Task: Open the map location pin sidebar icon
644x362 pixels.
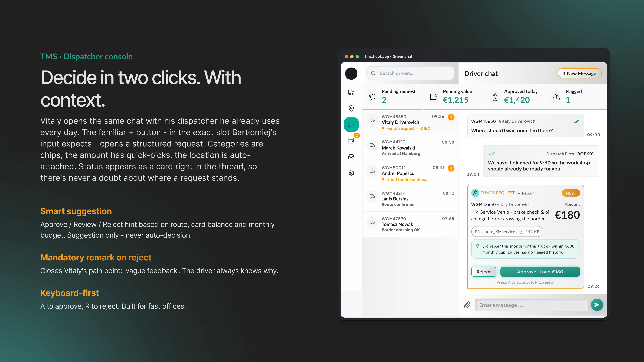Action: coord(351,108)
